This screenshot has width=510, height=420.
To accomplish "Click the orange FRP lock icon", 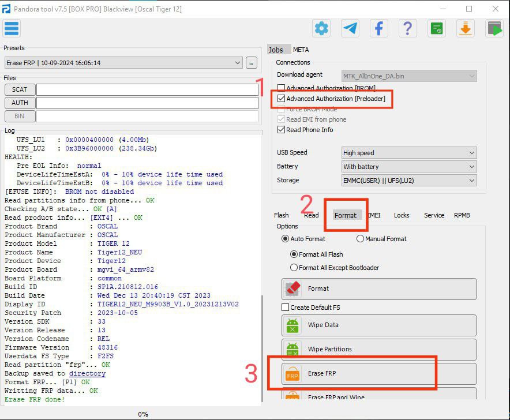I will pos(292,373).
